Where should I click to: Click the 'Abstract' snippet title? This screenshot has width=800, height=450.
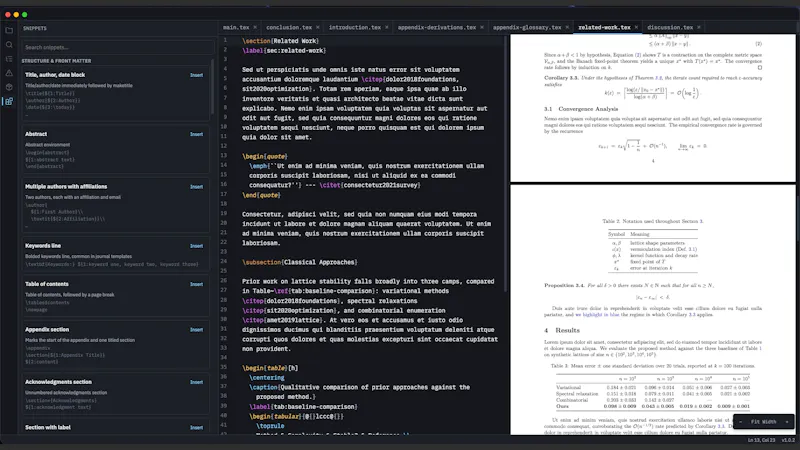[x=36, y=134]
